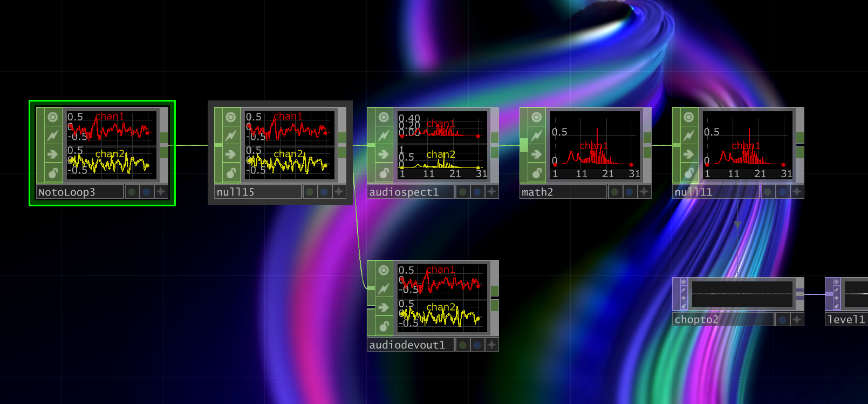The width and height of the screenshot is (868, 404).
Task: Click the plus icon beside null11 name
Action: tap(797, 192)
